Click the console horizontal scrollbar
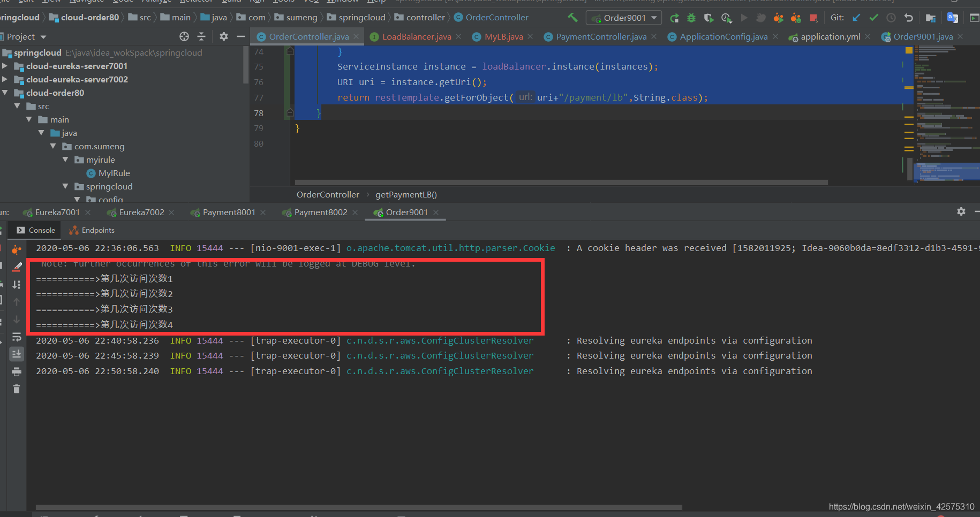Image resolution: width=980 pixels, height=517 pixels. (358, 507)
